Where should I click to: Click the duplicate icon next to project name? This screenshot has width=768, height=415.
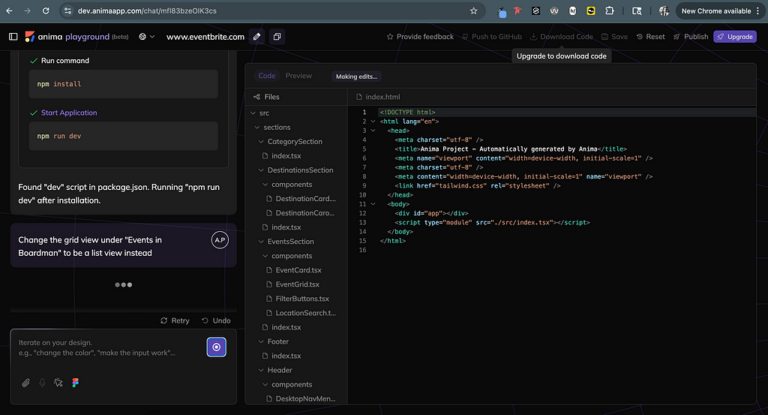(x=277, y=37)
